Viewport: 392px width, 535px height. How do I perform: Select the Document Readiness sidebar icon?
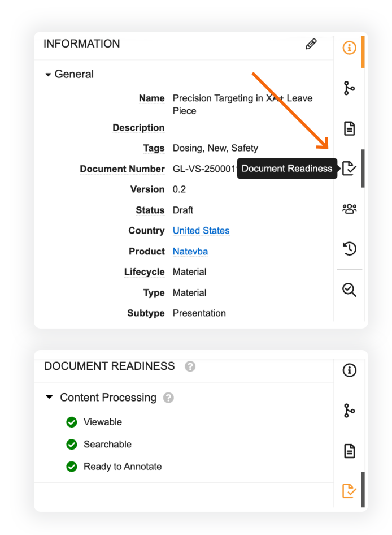point(349,168)
